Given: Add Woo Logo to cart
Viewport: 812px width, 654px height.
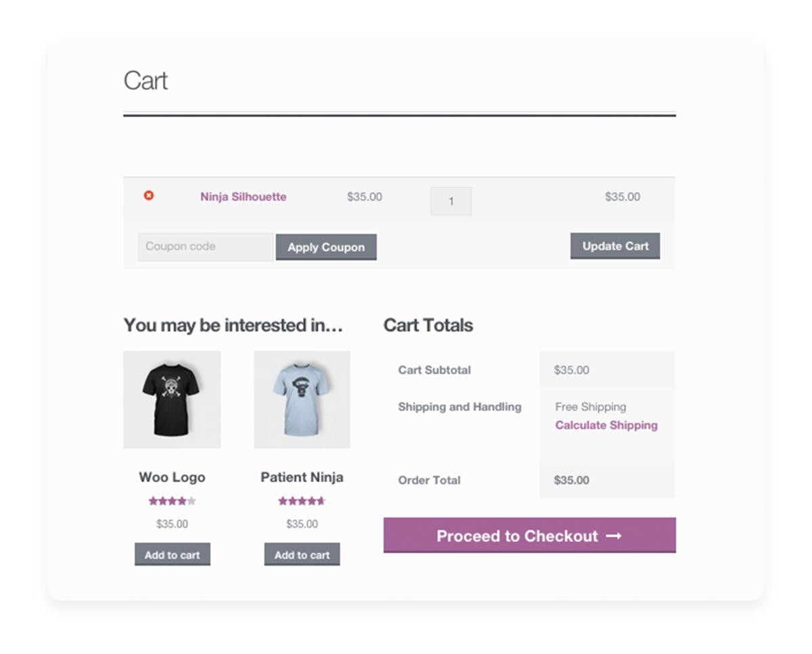Looking at the screenshot, I should (x=173, y=554).
